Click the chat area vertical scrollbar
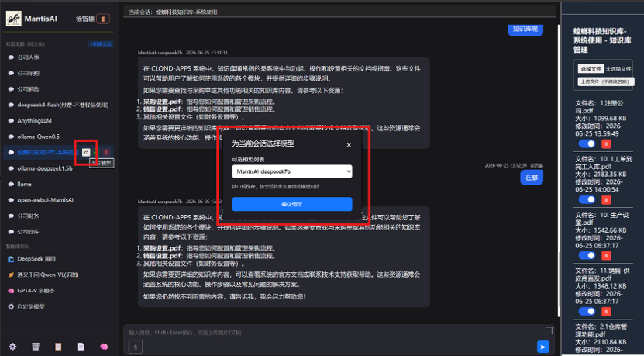 559,171
